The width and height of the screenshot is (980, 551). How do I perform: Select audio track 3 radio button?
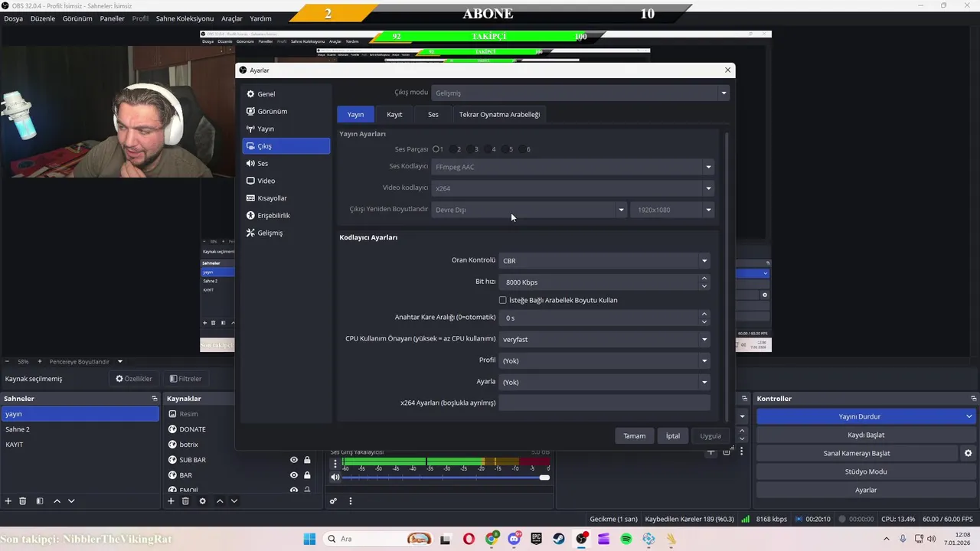click(x=472, y=149)
